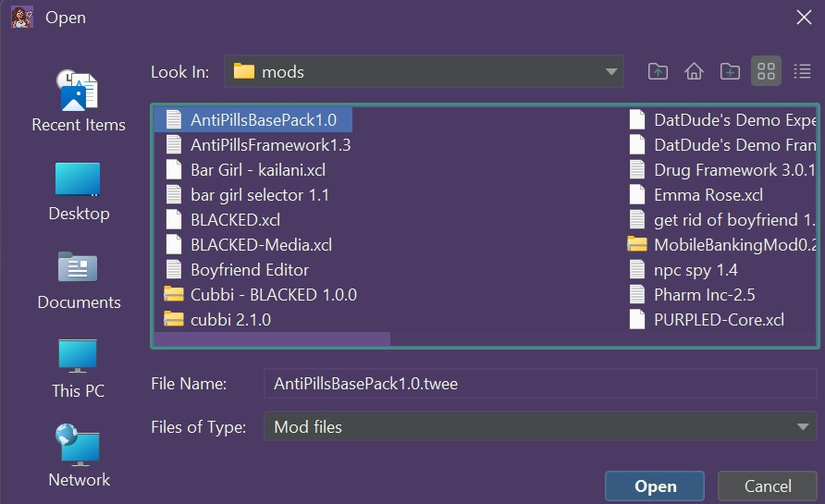Viewport: 825px width, 504px height.
Task: Cancel the Open dialog
Action: coord(768,486)
